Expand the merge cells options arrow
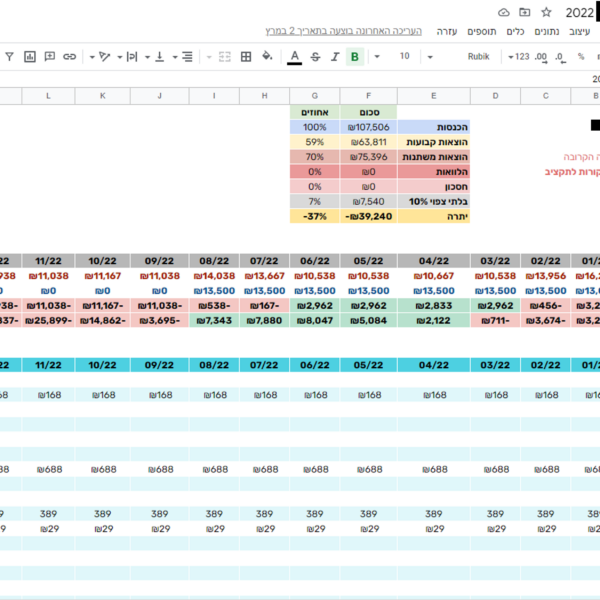Viewport: 600px width, 600px height. [x=209, y=57]
